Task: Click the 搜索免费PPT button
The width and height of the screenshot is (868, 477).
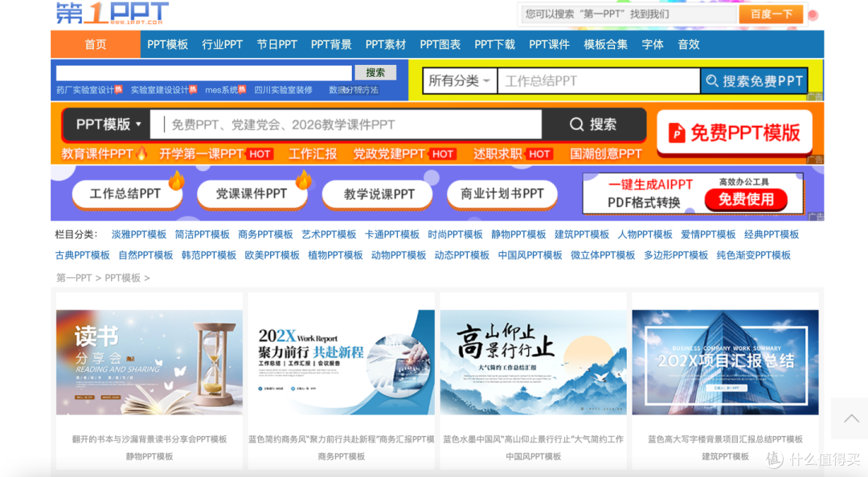Action: pos(754,81)
